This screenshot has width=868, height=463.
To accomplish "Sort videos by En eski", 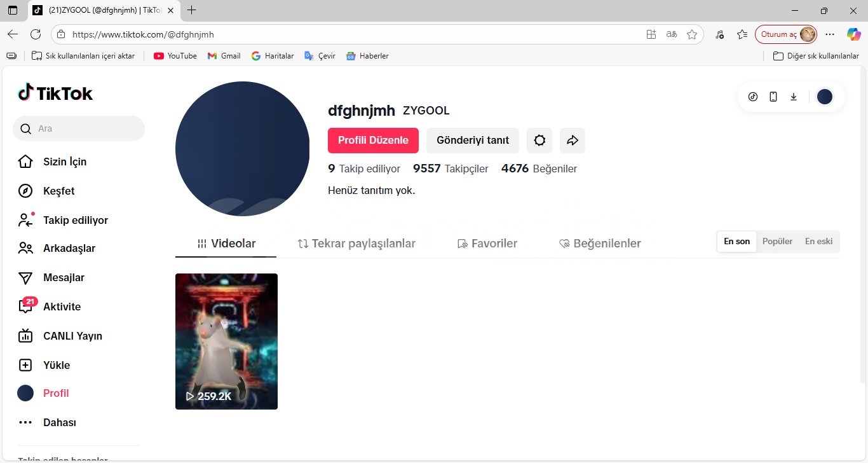I will coord(818,242).
